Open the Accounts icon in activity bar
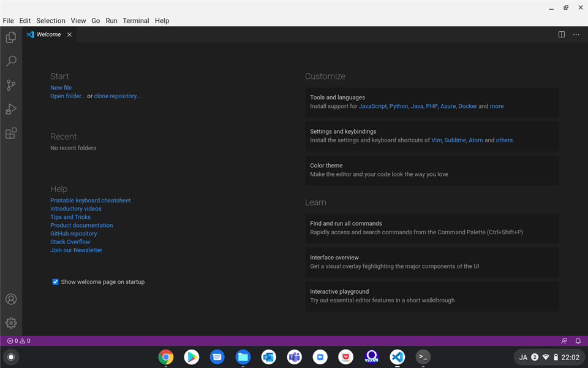 click(11, 299)
